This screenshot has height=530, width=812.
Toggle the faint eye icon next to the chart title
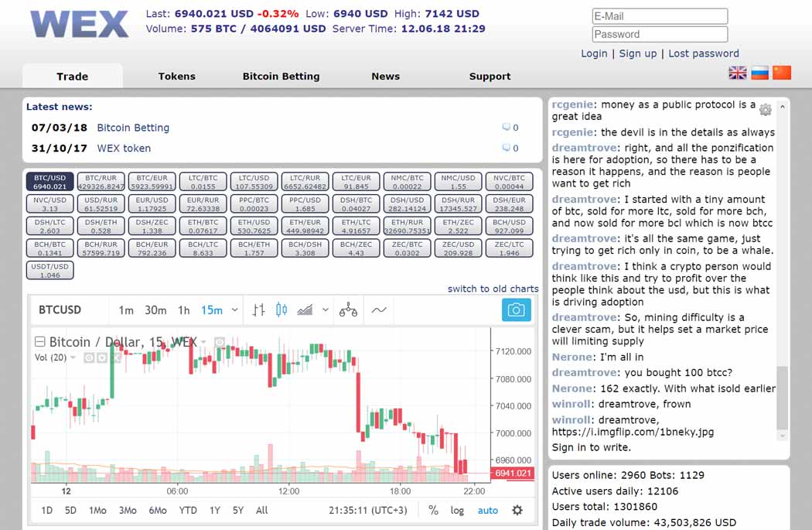coord(220,342)
